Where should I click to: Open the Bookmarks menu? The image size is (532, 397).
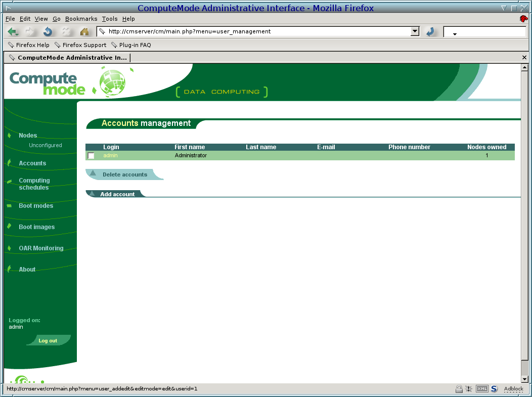pos(81,19)
